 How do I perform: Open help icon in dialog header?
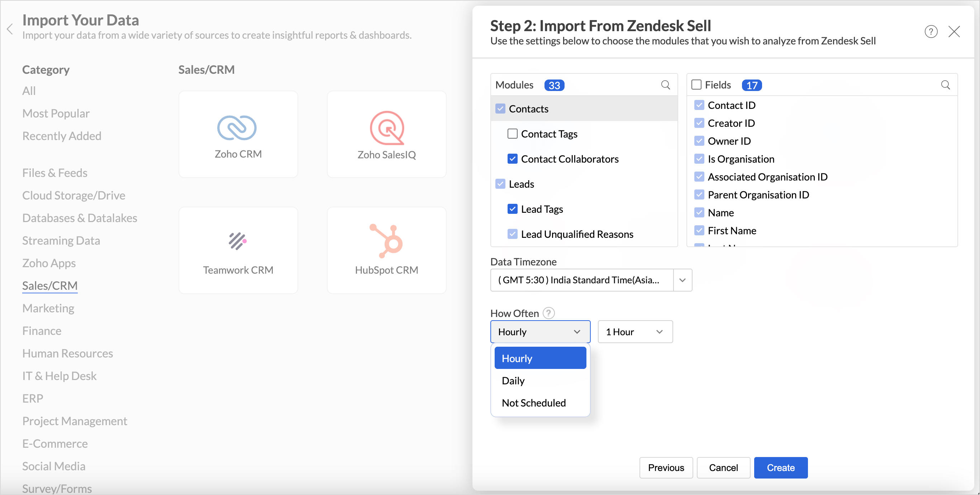click(931, 32)
